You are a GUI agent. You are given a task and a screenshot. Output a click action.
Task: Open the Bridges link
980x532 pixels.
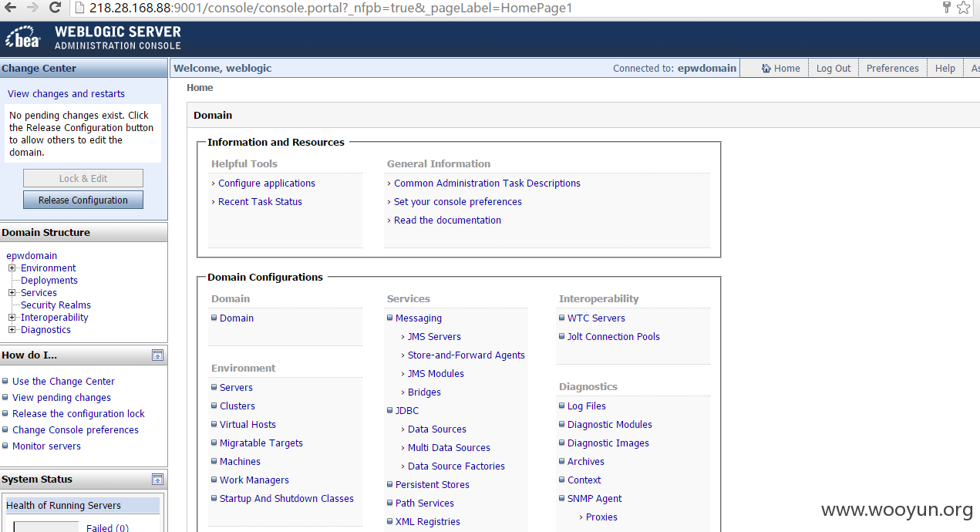424,392
